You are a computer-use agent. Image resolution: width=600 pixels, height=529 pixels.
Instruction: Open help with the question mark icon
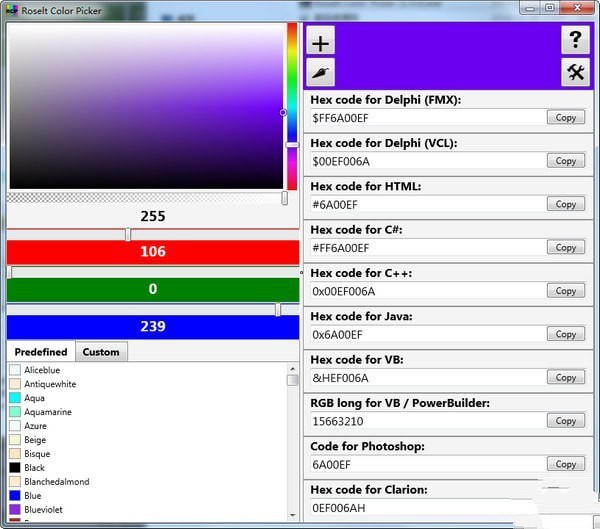coord(575,39)
